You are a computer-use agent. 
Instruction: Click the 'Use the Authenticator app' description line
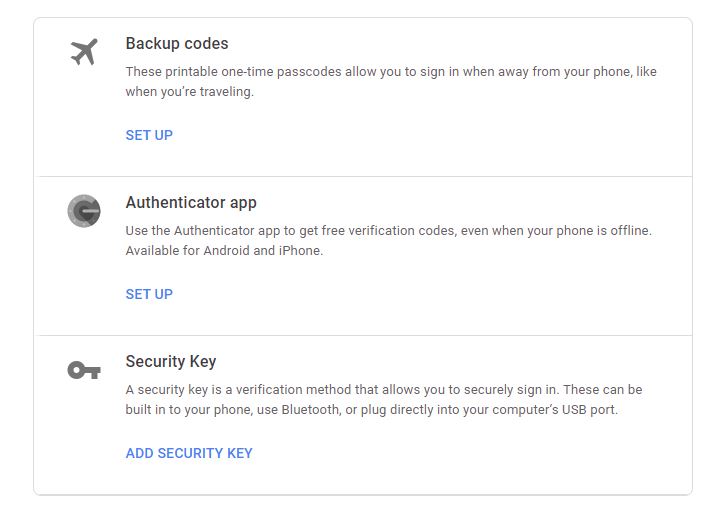(389, 231)
